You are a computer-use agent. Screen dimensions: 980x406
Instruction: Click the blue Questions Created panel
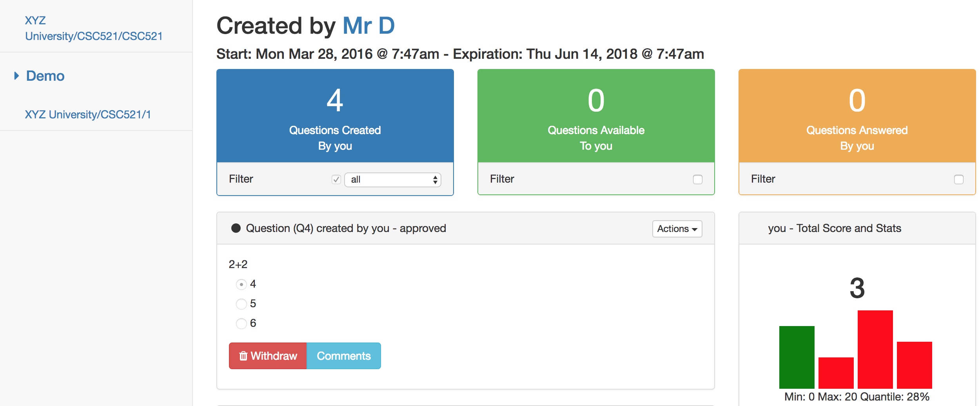(335, 116)
